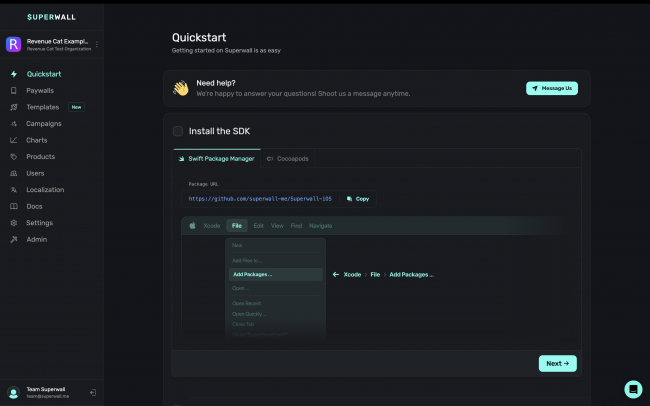Click the Localization translate icon

pos(14,190)
